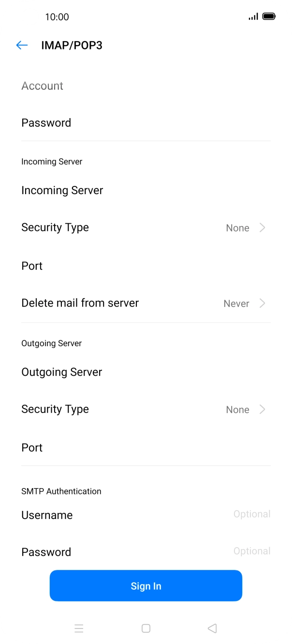Tap the clock showing 10:00
292x644 pixels.
(x=57, y=17)
